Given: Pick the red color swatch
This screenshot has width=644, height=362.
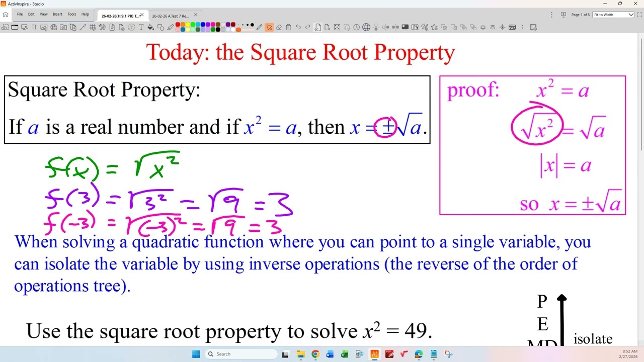Looking at the screenshot, I should 178,25.
